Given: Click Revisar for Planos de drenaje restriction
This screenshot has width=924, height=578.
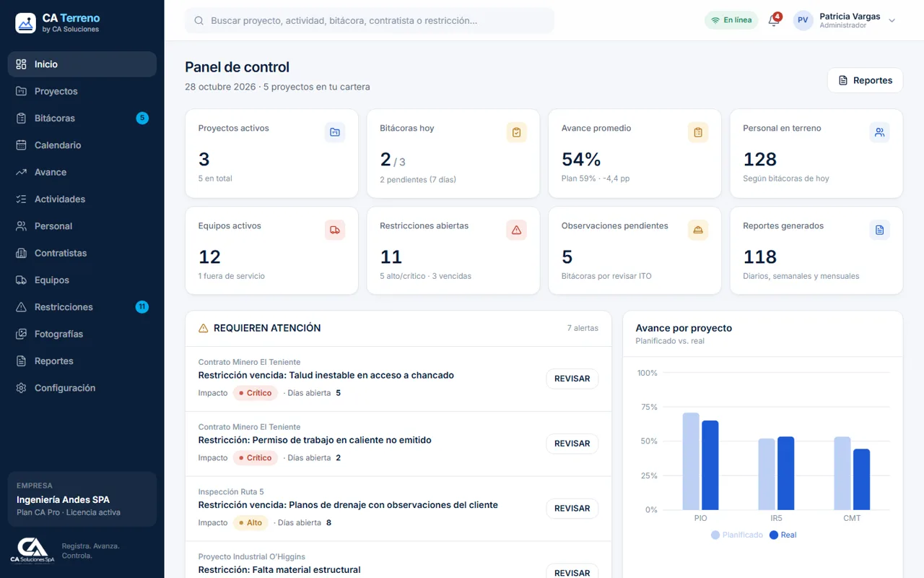Looking at the screenshot, I should (572, 509).
